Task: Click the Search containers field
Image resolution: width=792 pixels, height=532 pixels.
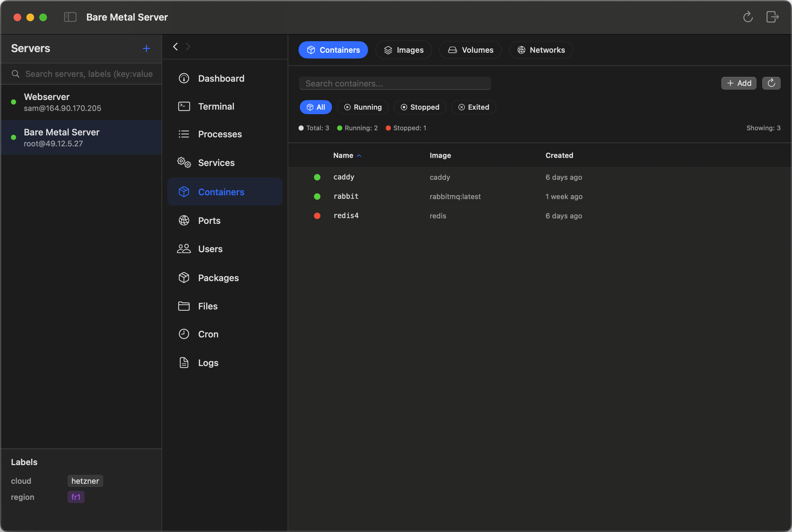Action: [x=395, y=83]
